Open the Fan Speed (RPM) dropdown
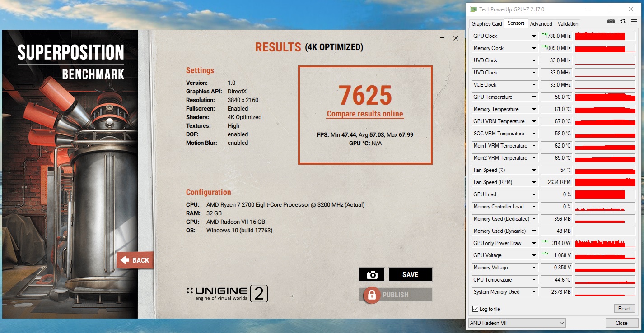Viewport: 644px width, 333px height. [534, 182]
